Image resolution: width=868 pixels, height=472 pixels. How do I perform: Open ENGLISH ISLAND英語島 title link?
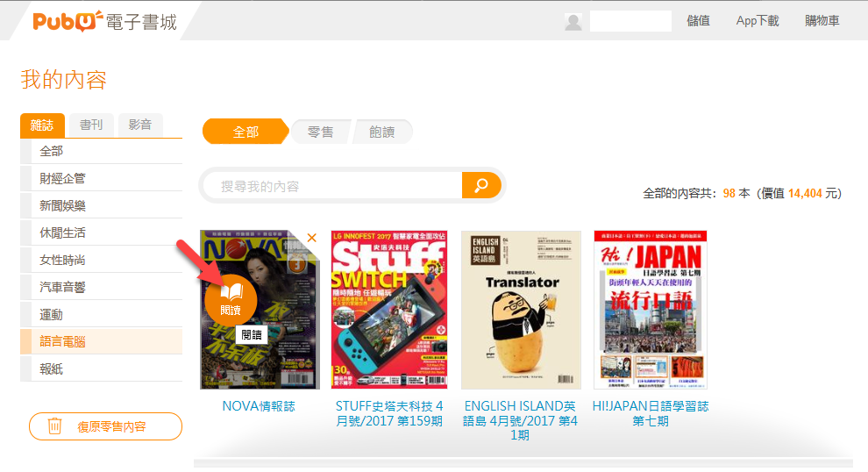tap(520, 420)
